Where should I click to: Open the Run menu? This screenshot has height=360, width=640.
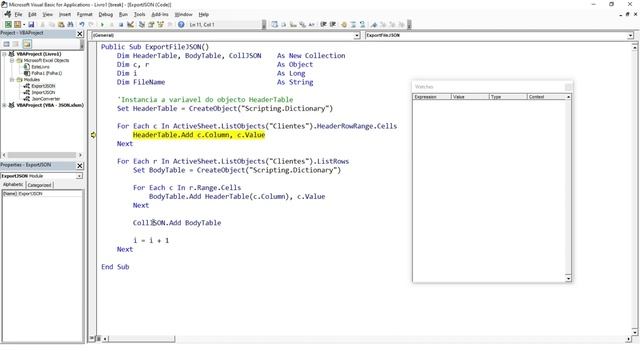click(x=123, y=14)
